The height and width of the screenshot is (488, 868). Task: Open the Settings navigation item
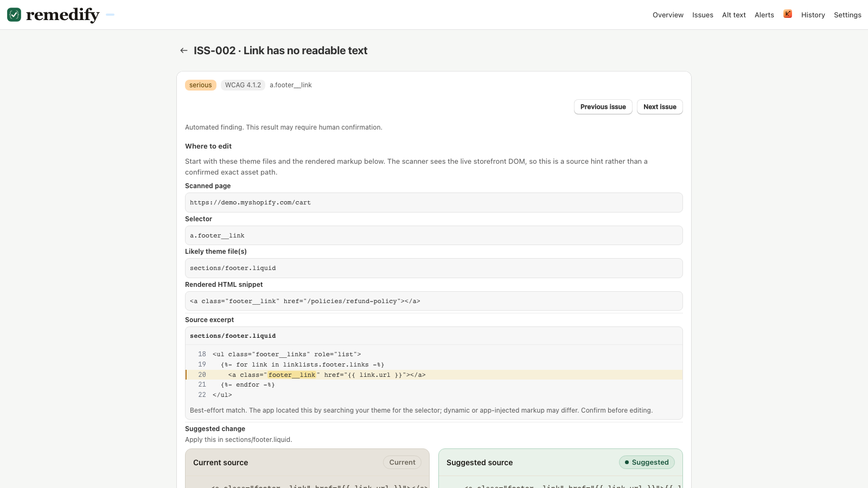coord(847,15)
